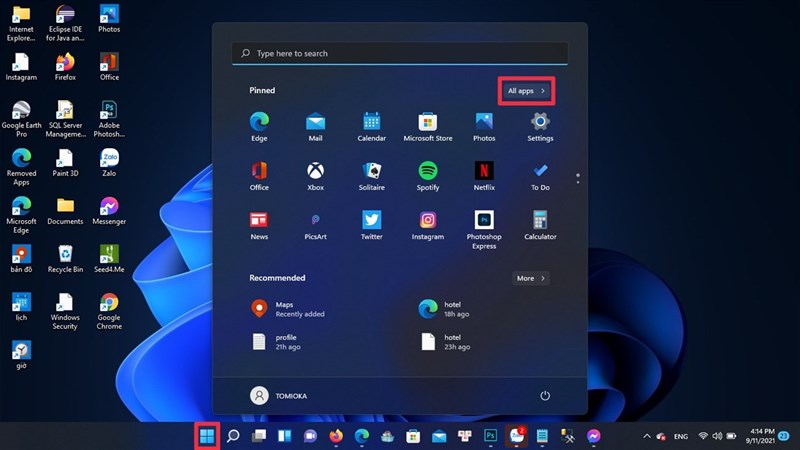Open Calculator pinned app

[x=540, y=225]
